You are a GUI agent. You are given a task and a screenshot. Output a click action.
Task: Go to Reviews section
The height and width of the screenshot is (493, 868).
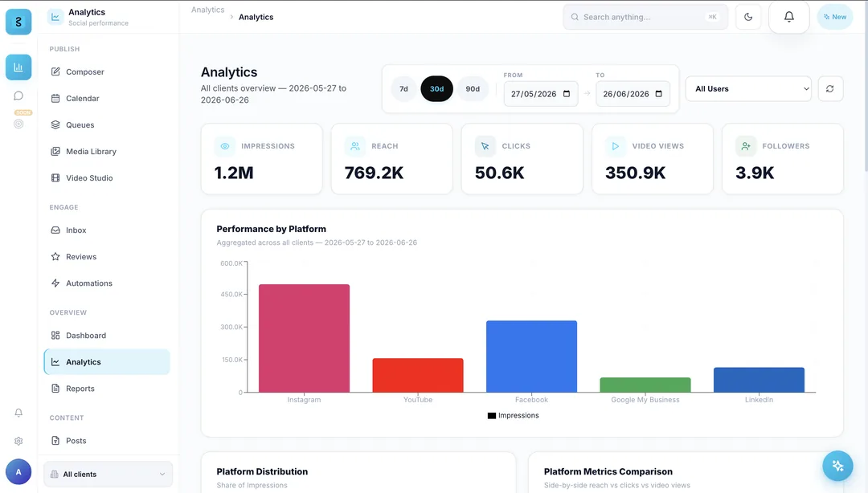pos(107,256)
